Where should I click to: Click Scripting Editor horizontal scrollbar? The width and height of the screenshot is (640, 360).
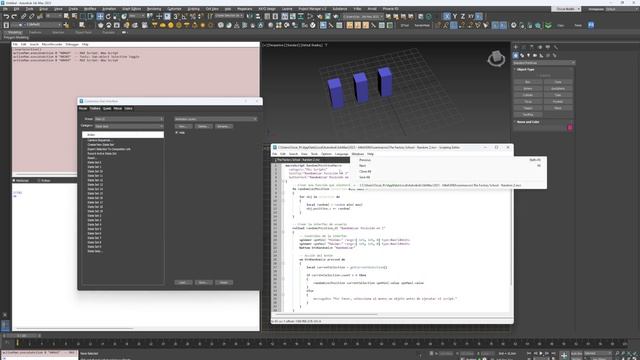[326, 314]
